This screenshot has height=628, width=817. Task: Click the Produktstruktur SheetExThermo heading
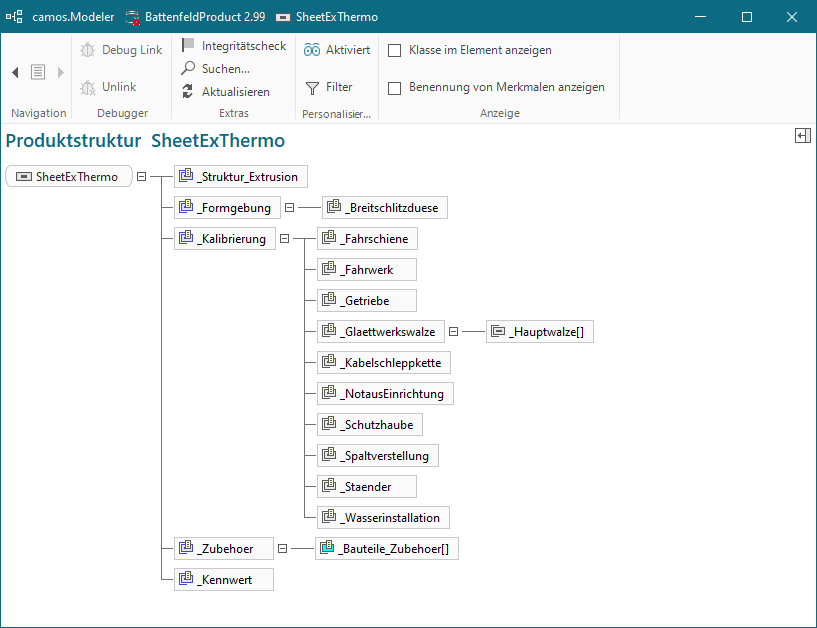coord(145,141)
